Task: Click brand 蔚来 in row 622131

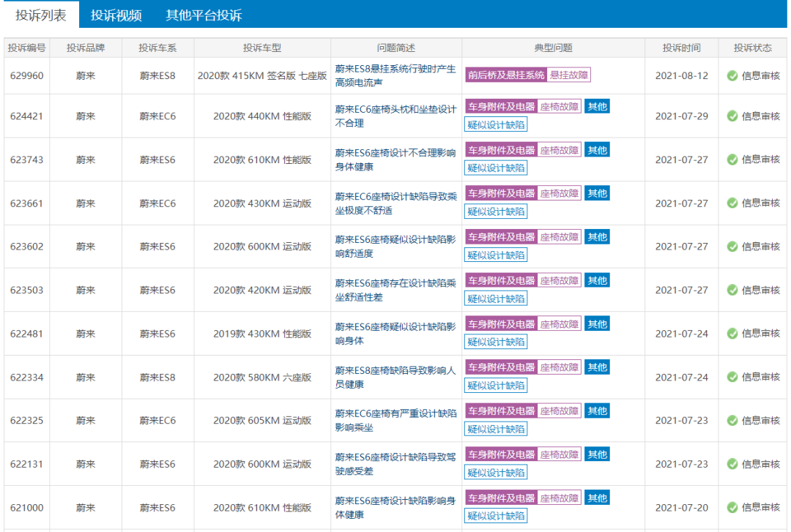Action: click(x=86, y=464)
